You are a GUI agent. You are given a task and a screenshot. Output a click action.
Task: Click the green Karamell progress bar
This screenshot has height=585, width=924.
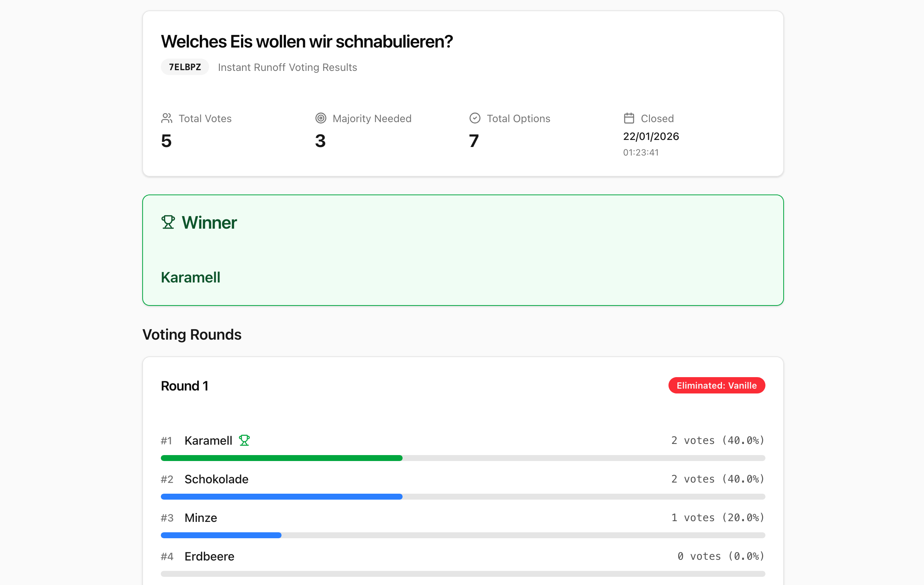point(281,458)
